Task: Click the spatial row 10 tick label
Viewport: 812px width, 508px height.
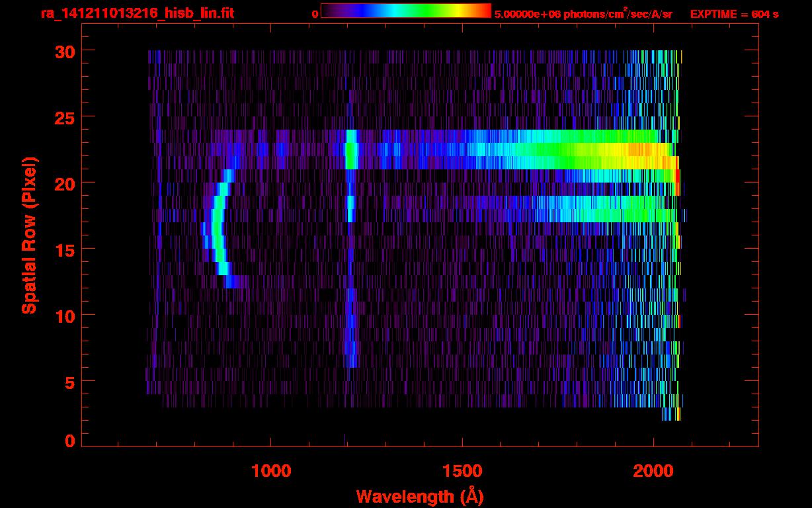Action: tap(65, 316)
